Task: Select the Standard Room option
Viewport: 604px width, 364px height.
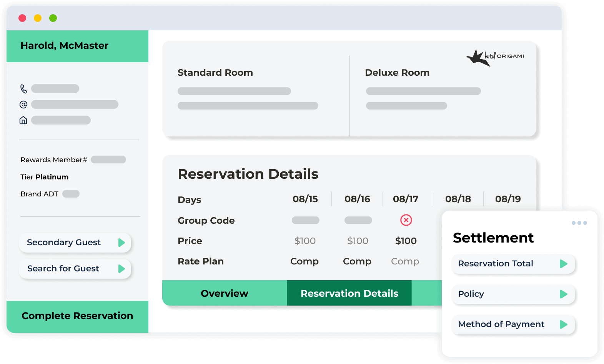Action: point(215,73)
